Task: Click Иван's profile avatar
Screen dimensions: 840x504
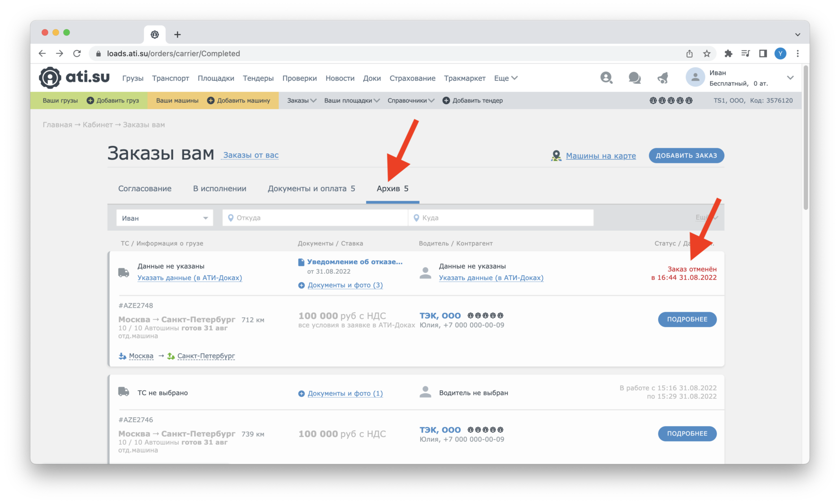Action: [695, 77]
